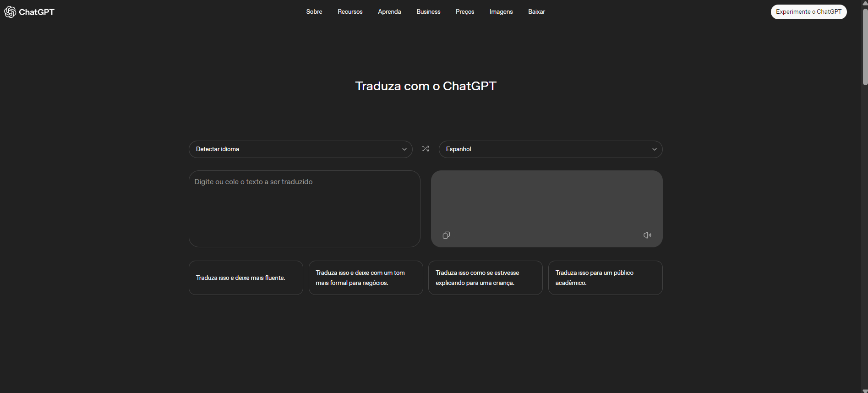Image resolution: width=868 pixels, height=393 pixels.
Task: Click the page vertical scrollbar thumb
Action: pyautogui.click(x=865, y=46)
